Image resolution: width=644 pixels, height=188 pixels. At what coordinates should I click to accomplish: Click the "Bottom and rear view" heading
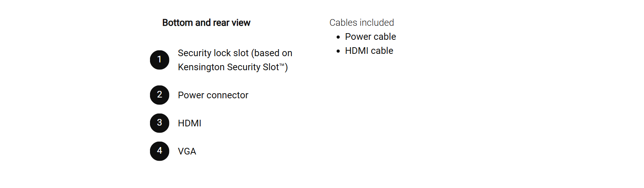[206, 23]
